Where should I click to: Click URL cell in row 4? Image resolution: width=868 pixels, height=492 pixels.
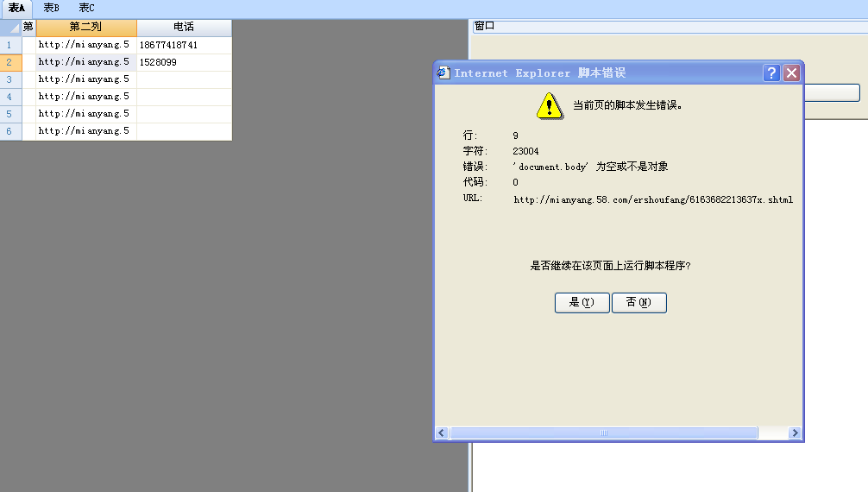tap(85, 97)
